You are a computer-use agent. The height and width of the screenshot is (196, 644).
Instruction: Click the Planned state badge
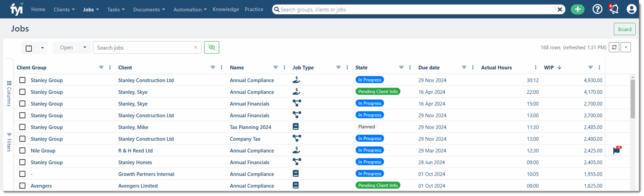click(367, 127)
